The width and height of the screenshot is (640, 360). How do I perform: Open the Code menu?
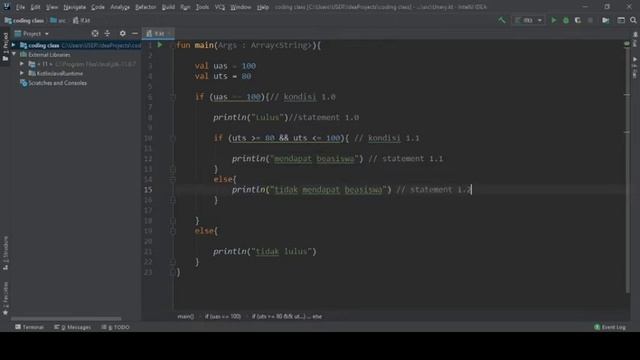click(x=98, y=7)
